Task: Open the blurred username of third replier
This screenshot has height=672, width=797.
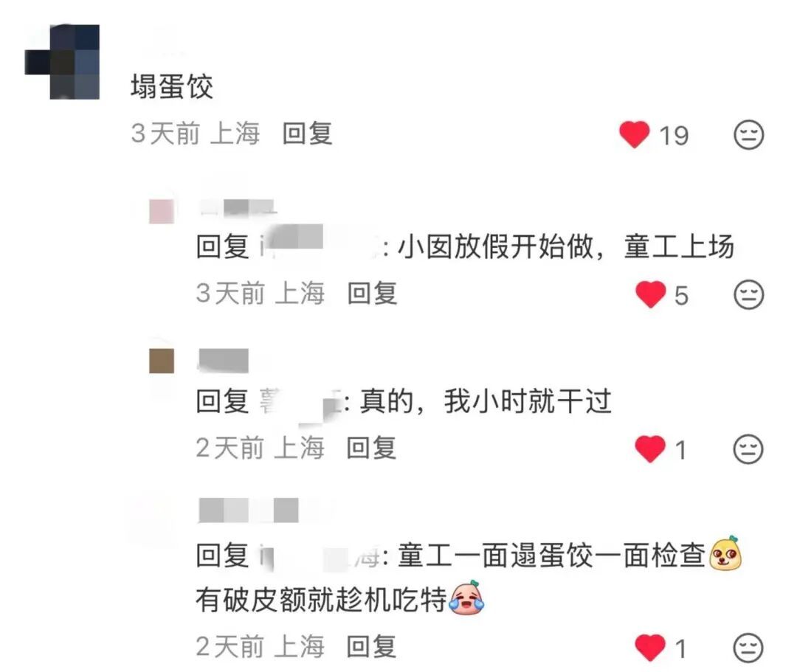Action: [x=249, y=510]
